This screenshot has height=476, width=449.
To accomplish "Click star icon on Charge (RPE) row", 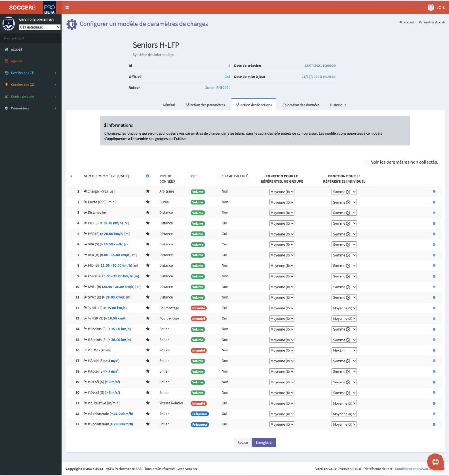I will pyautogui.click(x=148, y=191).
